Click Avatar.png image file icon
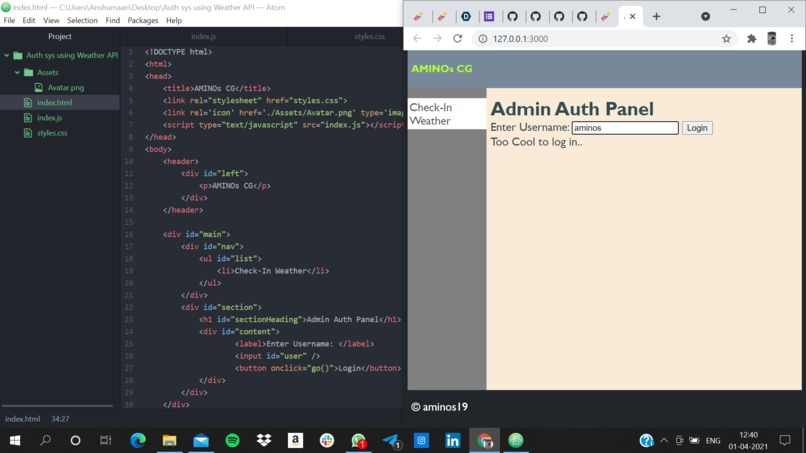 [39, 87]
